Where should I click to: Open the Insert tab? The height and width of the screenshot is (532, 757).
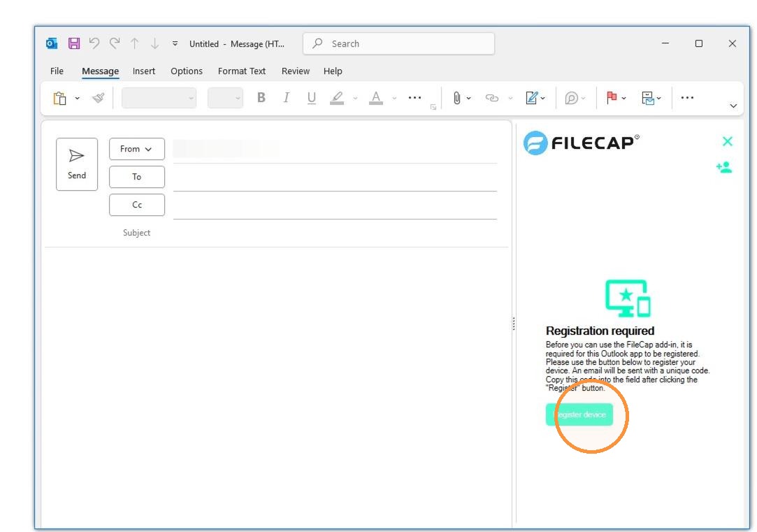(x=144, y=71)
